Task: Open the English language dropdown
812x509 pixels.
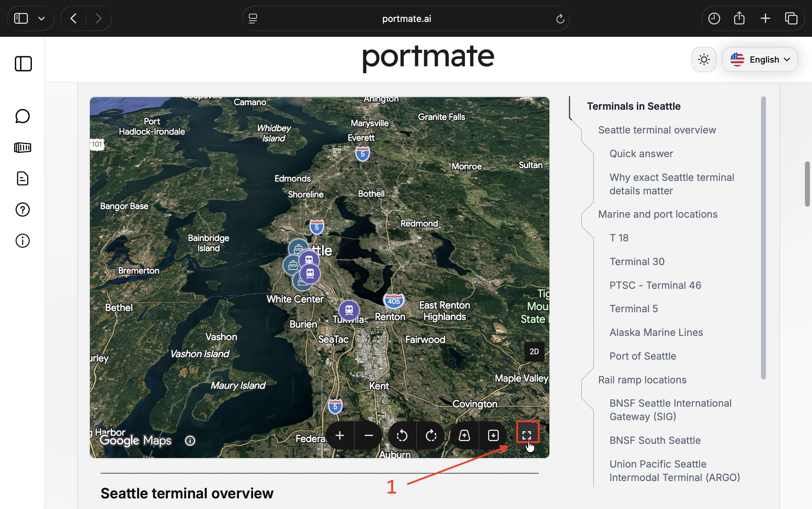Action: point(760,59)
